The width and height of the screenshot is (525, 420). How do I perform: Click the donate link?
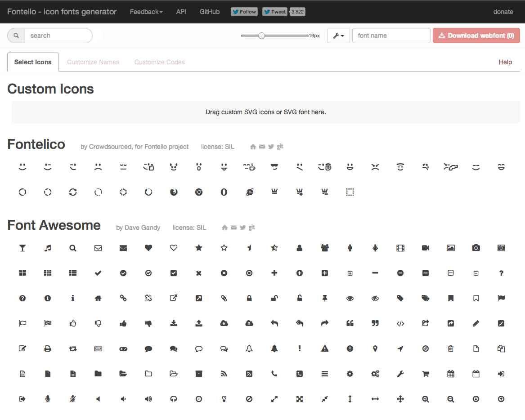coord(503,12)
